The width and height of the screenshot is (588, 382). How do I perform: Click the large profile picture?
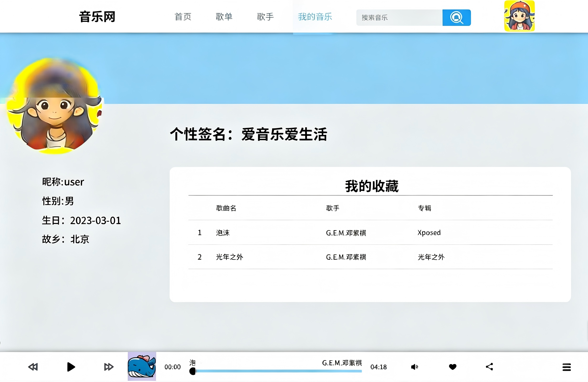coord(55,106)
